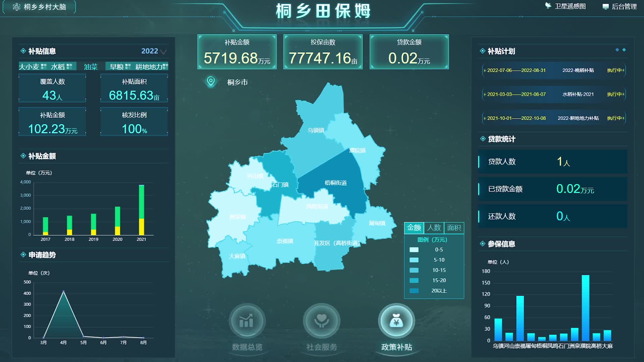Viewport: 644px width, 362px height.
Task: Switch map legend to 人数 tab
Action: coord(434,228)
